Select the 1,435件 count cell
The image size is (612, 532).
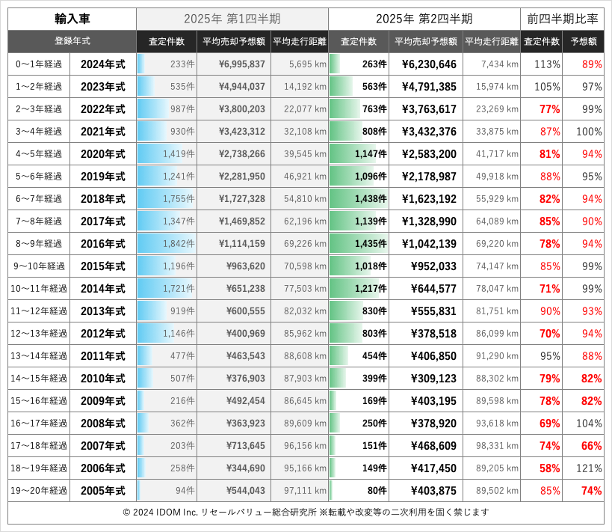(359, 244)
